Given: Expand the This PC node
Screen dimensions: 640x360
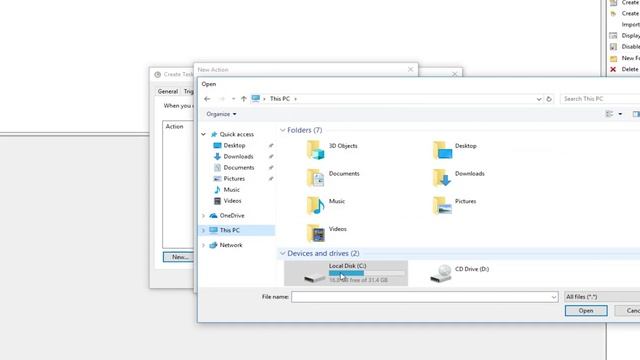Looking at the screenshot, I should coord(203,230).
